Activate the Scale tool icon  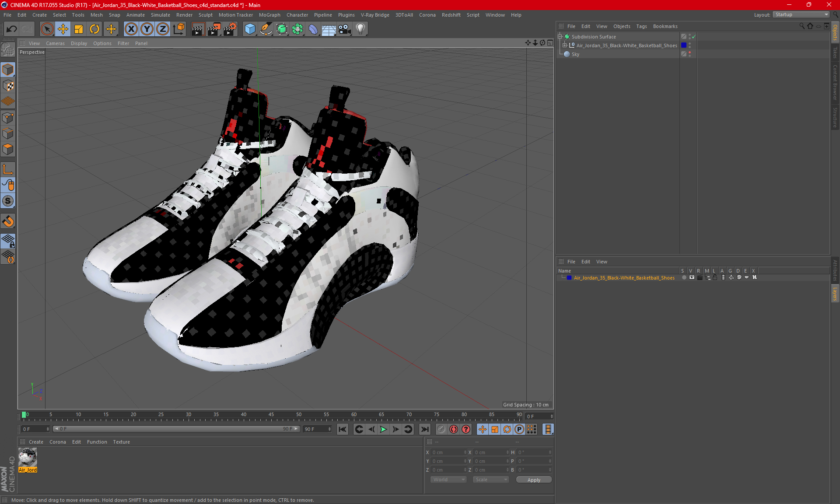pos(79,29)
